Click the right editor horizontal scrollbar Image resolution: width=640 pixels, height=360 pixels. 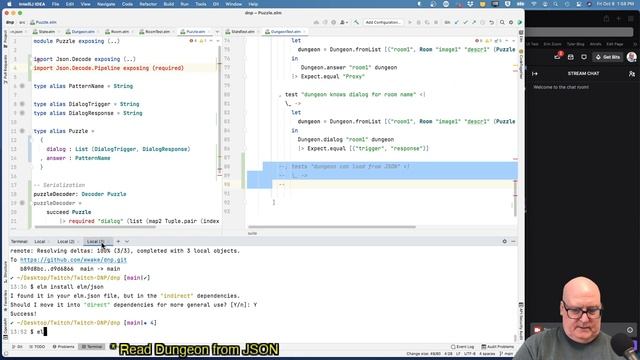point(331,227)
